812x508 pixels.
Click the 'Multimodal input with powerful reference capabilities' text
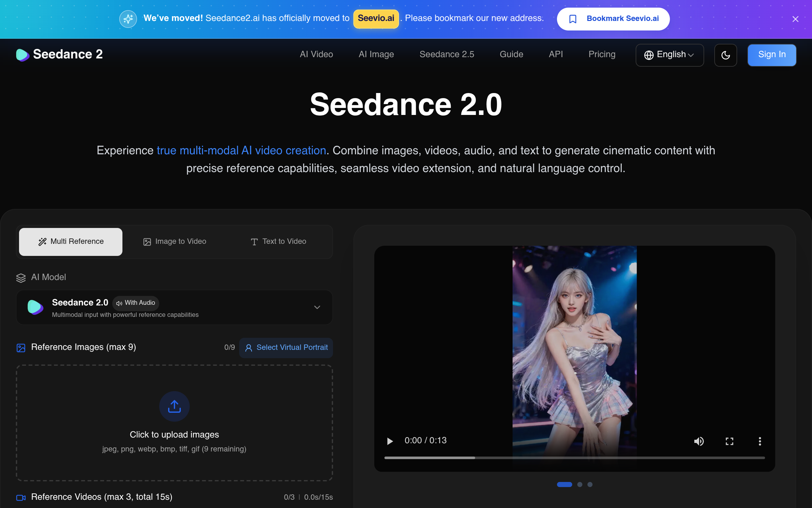pyautogui.click(x=125, y=315)
